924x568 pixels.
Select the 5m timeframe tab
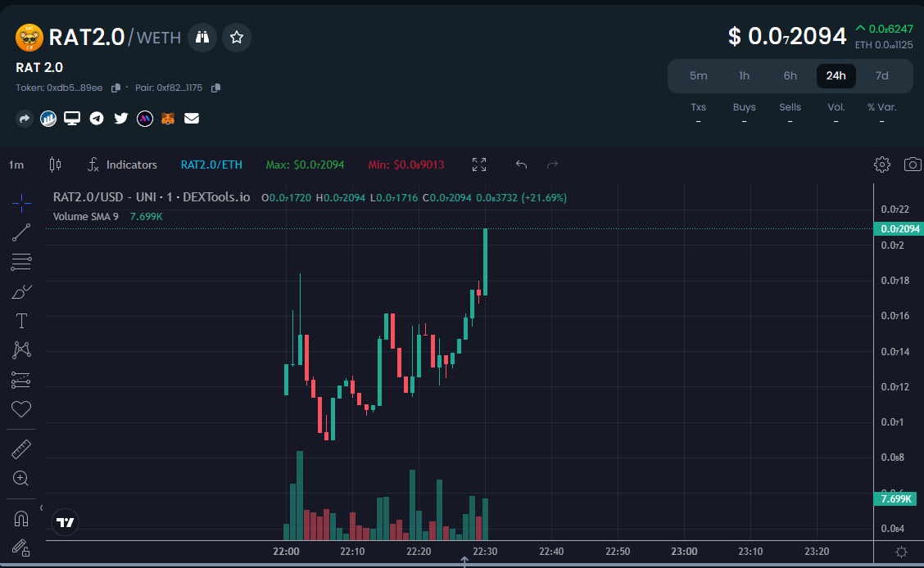tap(698, 76)
